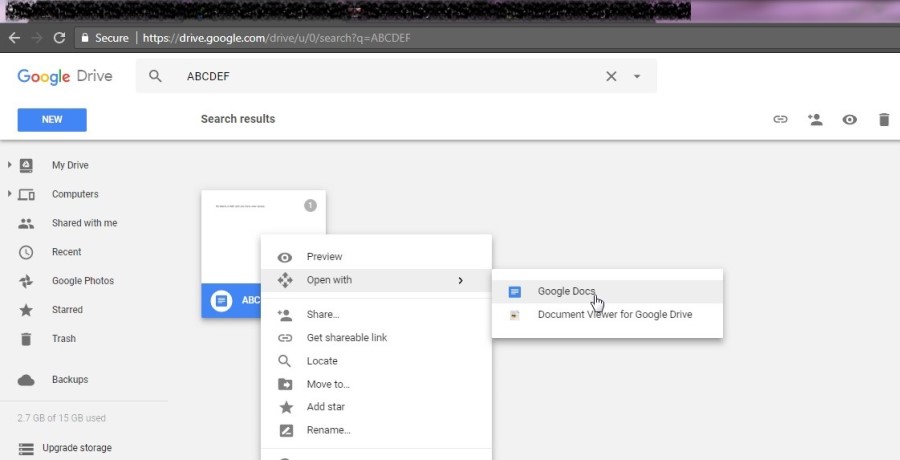Click the Get shareable link toolbar icon
Image resolution: width=900 pixels, height=460 pixels.
pyautogui.click(x=780, y=119)
